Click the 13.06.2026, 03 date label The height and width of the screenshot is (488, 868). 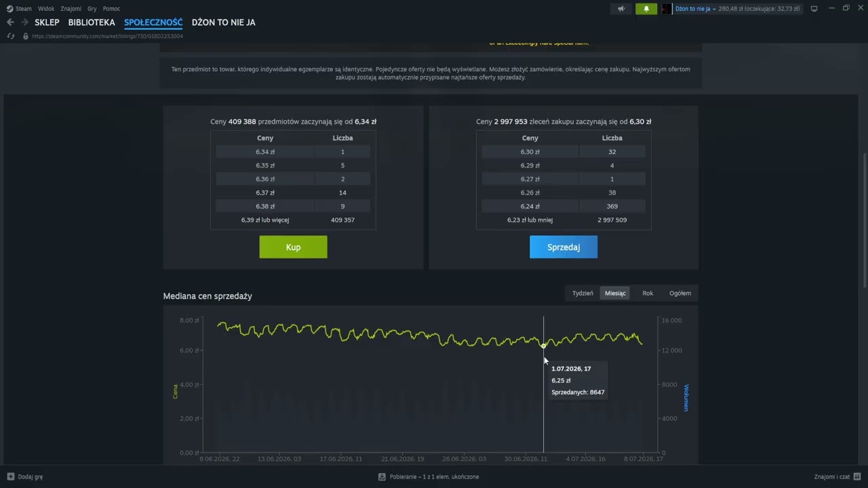coord(279,459)
